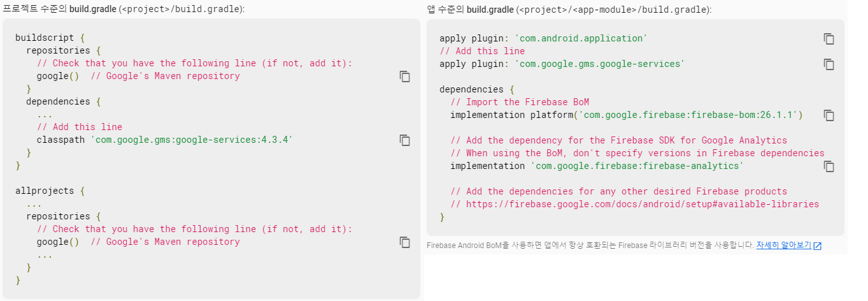Click external-link icon beside 자세히 알아보기
This screenshot has height=301, width=868.
pos(818,246)
